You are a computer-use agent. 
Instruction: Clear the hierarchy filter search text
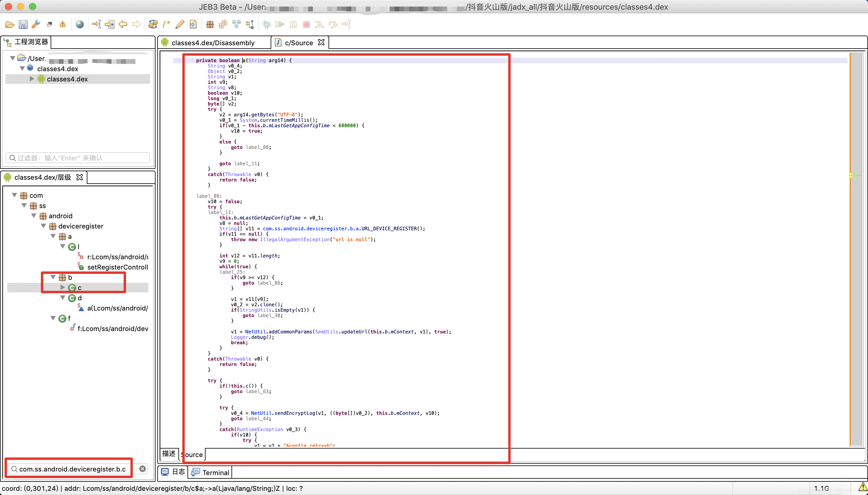pos(143,469)
